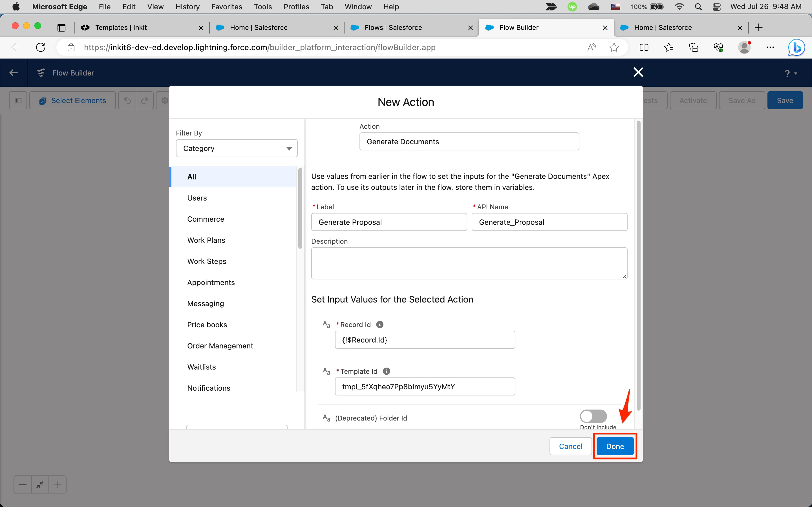Viewport: 812px width, 507px height.
Task: Click the Template Id info icon
Action: (386, 371)
